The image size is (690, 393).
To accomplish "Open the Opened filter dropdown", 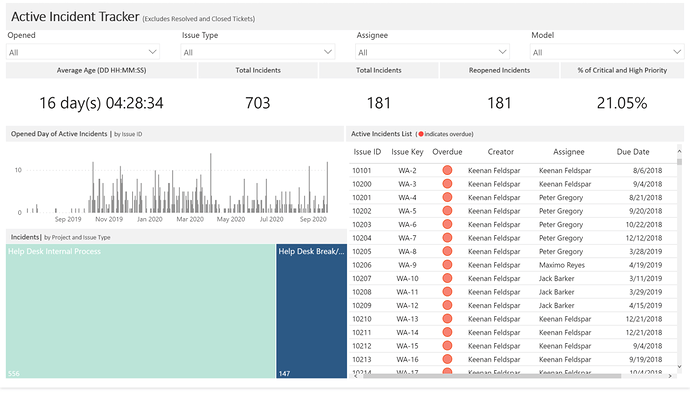I will click(83, 52).
